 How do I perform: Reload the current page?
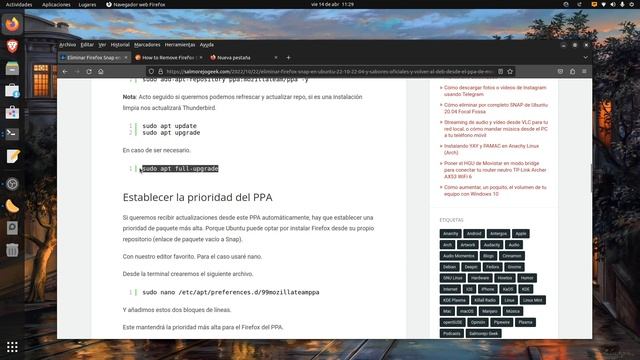[x=89, y=71]
